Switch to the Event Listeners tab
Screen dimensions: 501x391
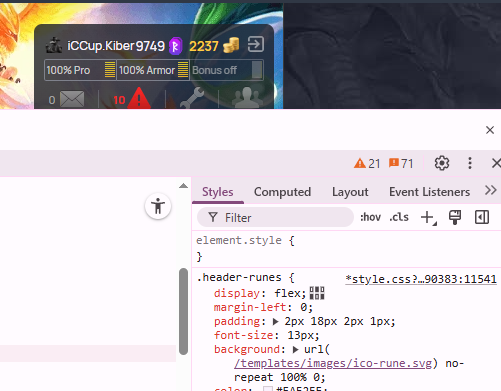pyautogui.click(x=429, y=192)
